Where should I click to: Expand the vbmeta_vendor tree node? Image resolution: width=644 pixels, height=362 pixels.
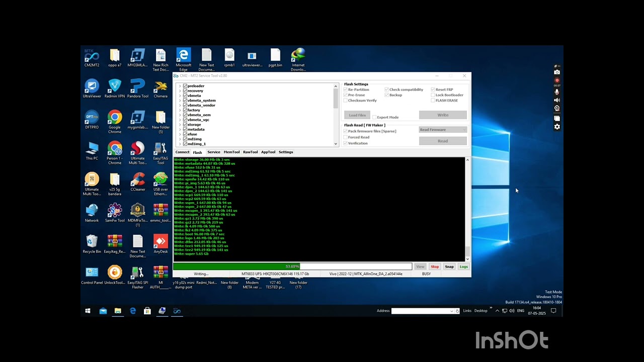tap(180, 105)
